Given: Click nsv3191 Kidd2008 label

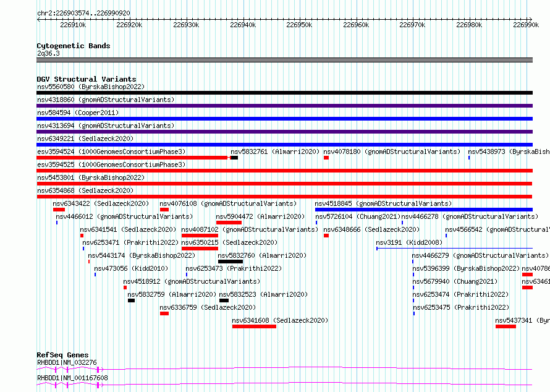Looking at the screenshot, I should pos(409,242).
